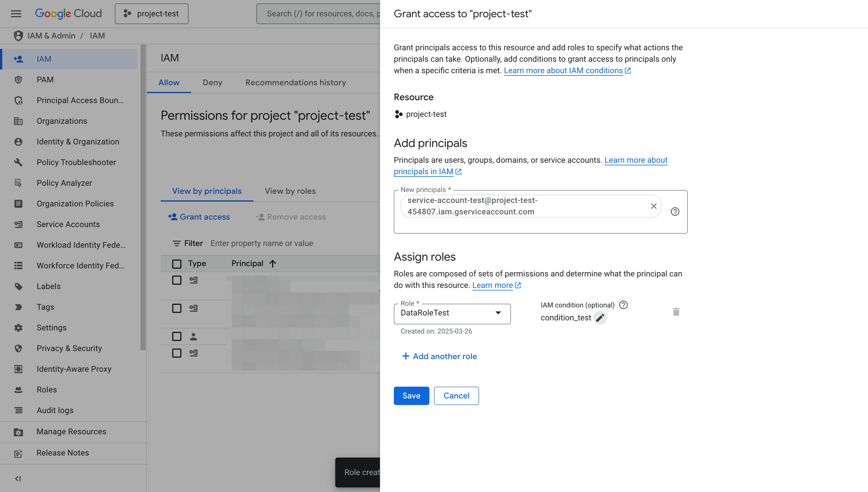The height and width of the screenshot is (492, 868).
Task: Open the hamburger navigation menu
Action: (x=16, y=13)
